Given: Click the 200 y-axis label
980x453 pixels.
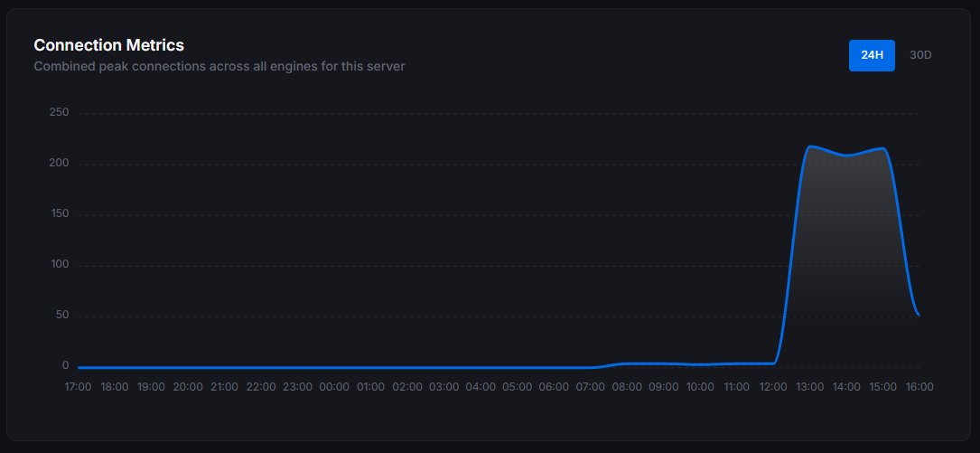Looking at the screenshot, I should [x=59, y=164].
